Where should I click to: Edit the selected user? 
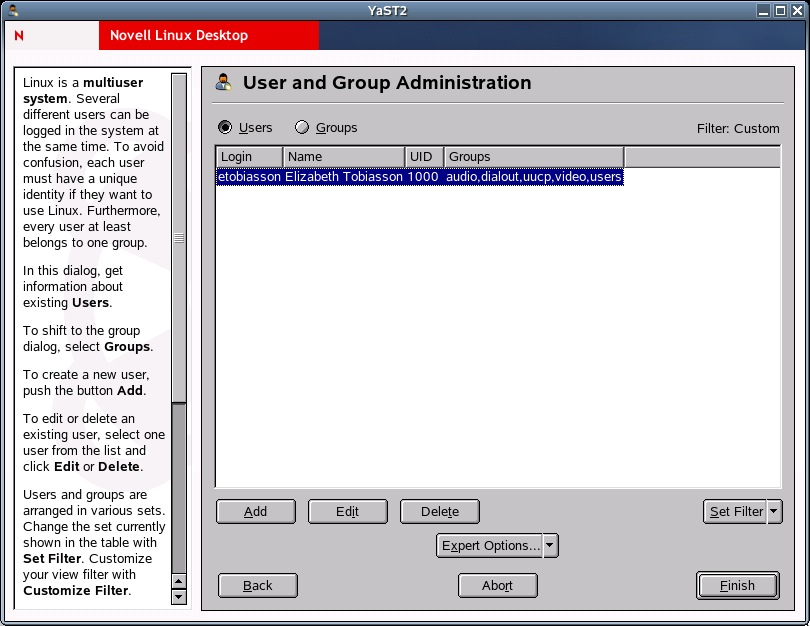pos(348,511)
